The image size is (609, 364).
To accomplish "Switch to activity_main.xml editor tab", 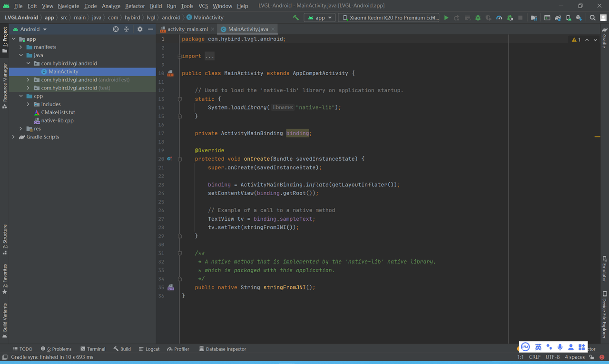I will 187,29.
